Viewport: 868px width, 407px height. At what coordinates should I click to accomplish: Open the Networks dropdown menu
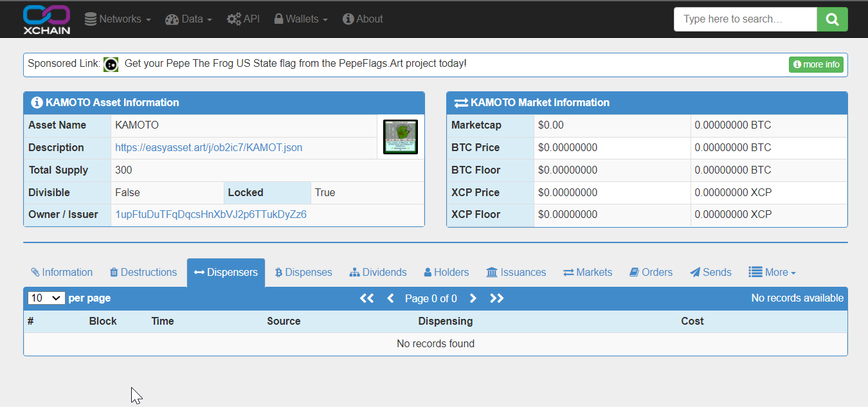pos(118,19)
